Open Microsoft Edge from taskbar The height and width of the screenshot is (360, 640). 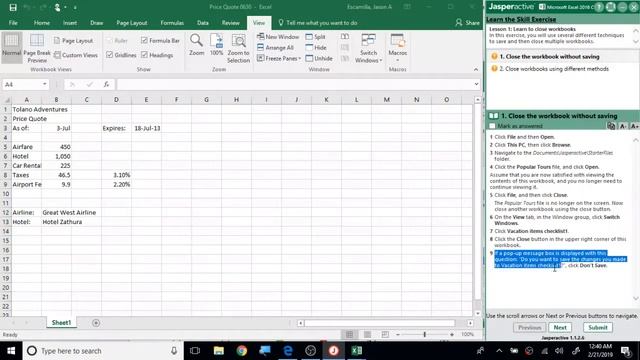coord(288,351)
